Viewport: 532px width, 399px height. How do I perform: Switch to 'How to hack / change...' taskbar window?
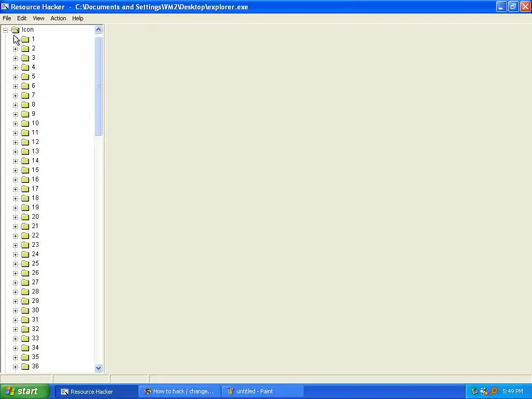(x=179, y=392)
